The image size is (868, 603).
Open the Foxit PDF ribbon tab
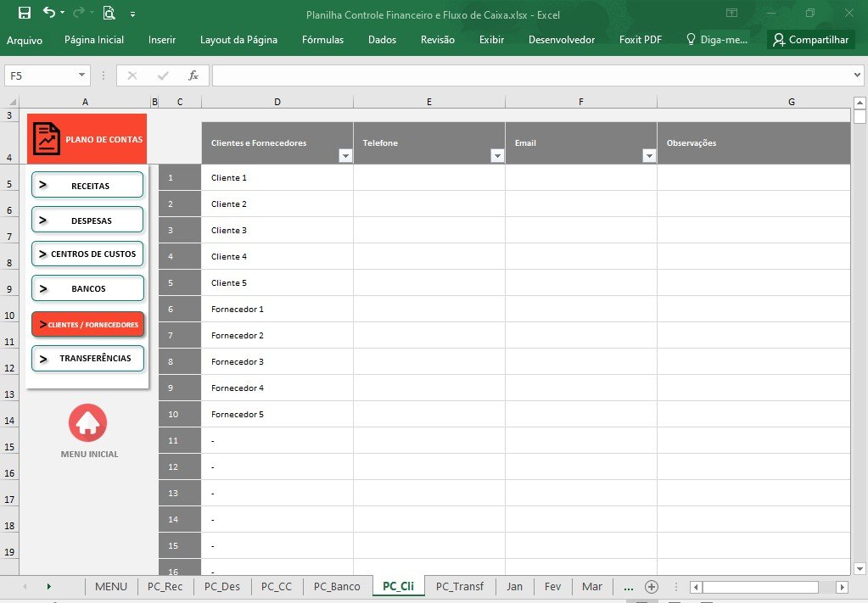pyautogui.click(x=640, y=40)
